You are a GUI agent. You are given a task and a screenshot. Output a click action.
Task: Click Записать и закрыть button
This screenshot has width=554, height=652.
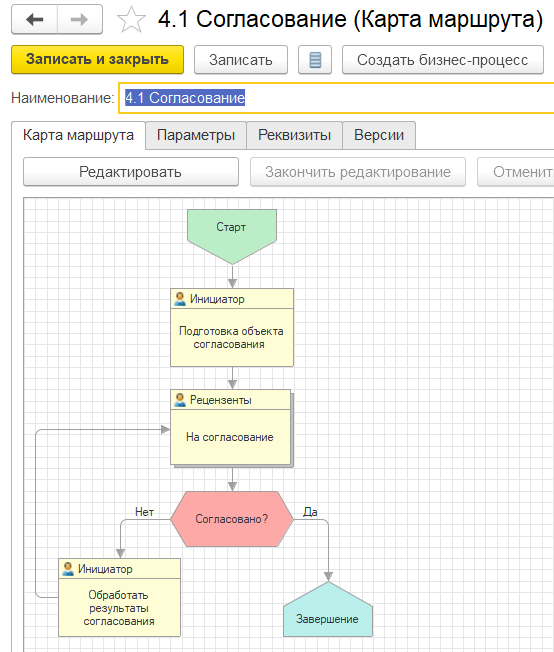tap(97, 59)
